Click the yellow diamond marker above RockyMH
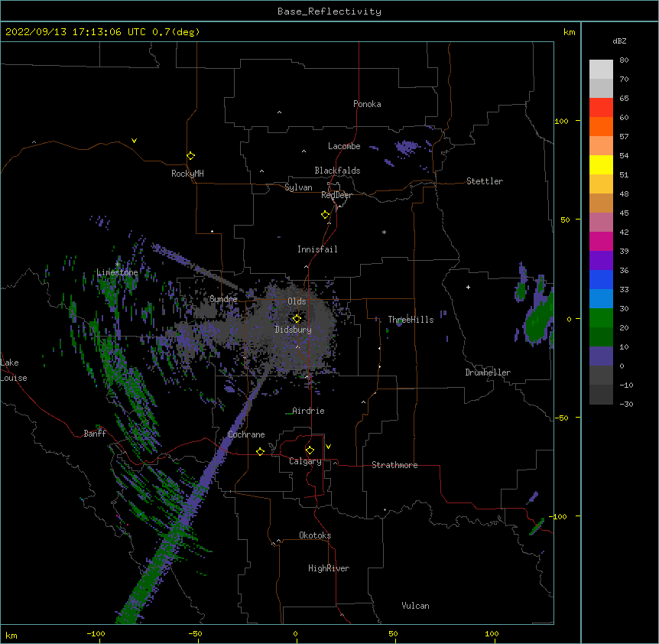The height and width of the screenshot is (644, 659). [190, 156]
